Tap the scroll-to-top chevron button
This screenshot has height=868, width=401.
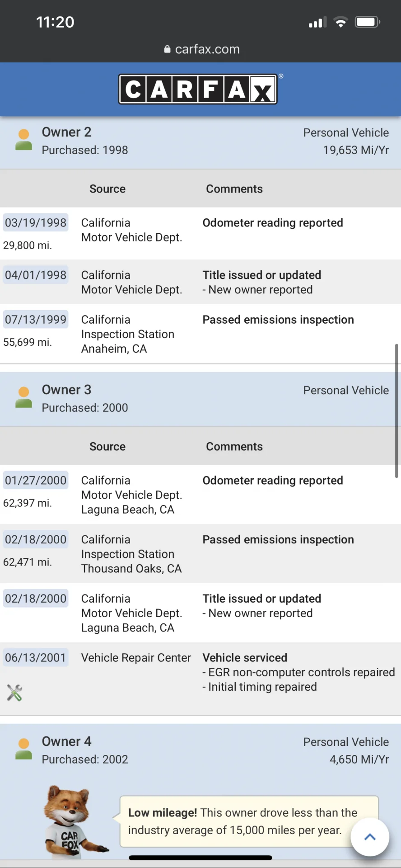(370, 837)
